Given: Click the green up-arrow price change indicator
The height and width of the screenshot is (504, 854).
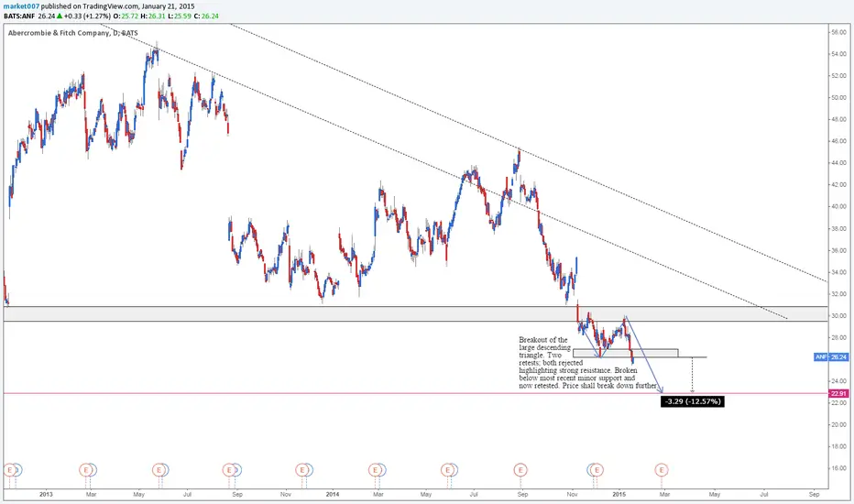Looking at the screenshot, I should point(60,16).
